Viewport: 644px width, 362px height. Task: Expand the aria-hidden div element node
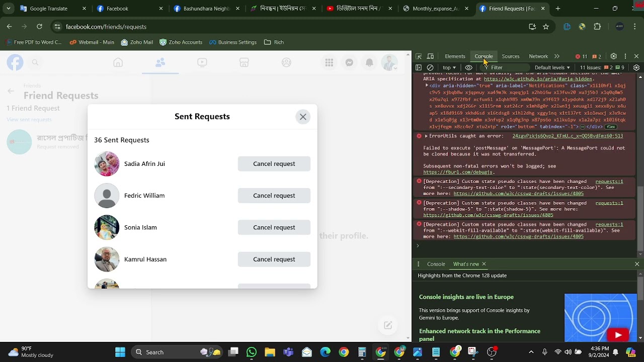point(427,85)
